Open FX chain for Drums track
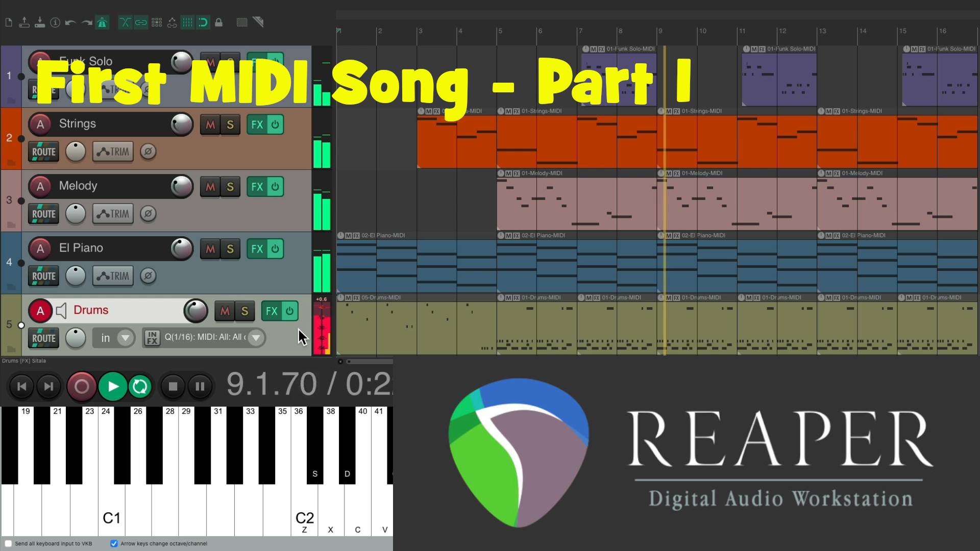This screenshot has width=980, height=551. click(x=272, y=311)
